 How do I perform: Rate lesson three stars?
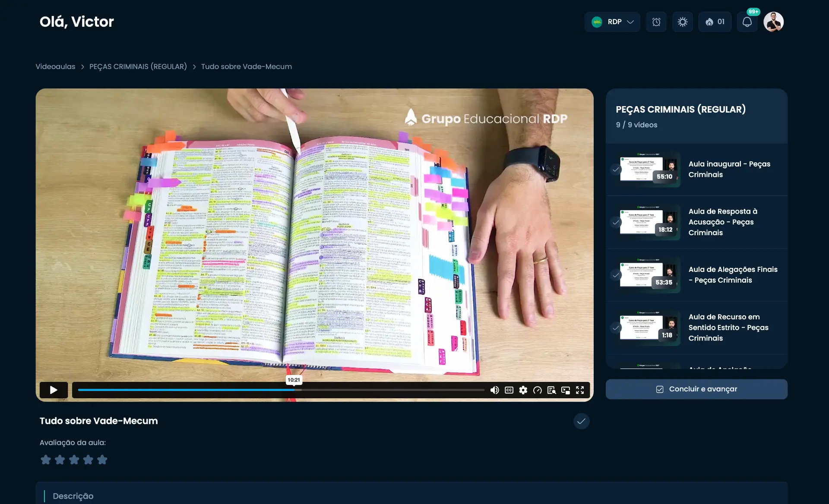pos(74,460)
